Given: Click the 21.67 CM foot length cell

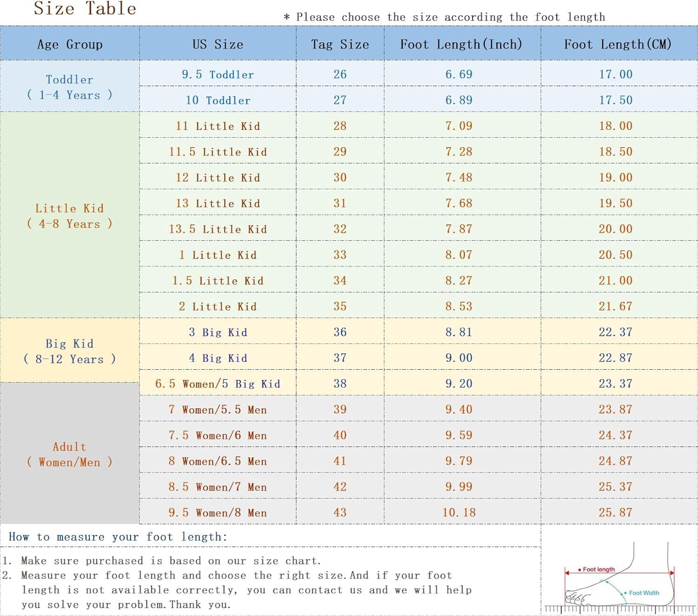Looking at the screenshot, I should tap(615, 306).
